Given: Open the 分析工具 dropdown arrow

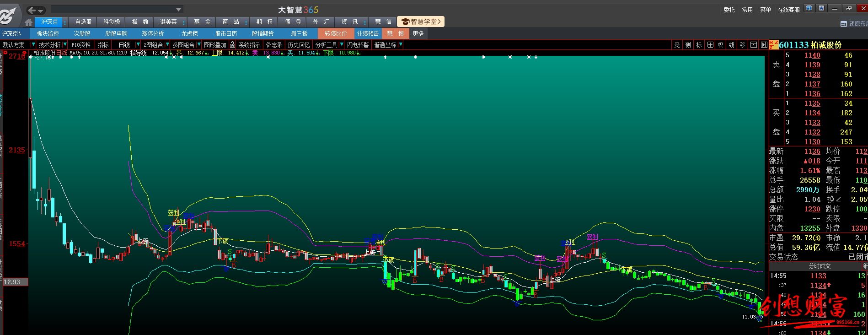Looking at the screenshot, I should pyautogui.click(x=341, y=44).
